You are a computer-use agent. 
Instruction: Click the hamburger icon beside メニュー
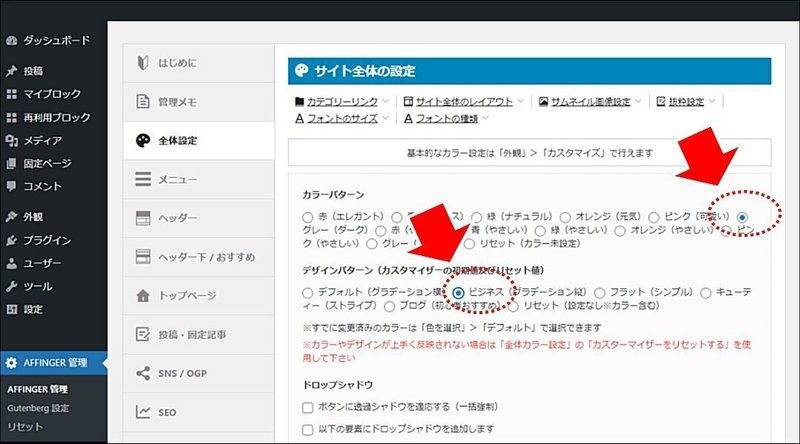pyautogui.click(x=143, y=179)
